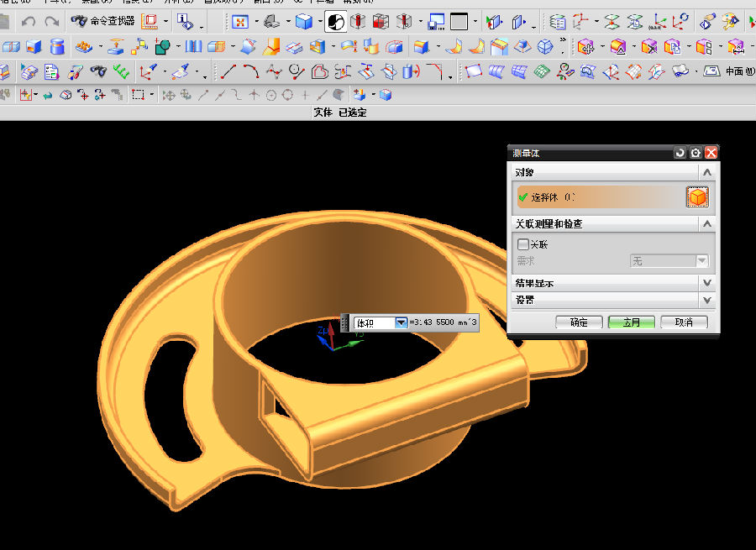The image size is (756, 550).
Task: Click the select body cube icon
Action: tap(697, 197)
